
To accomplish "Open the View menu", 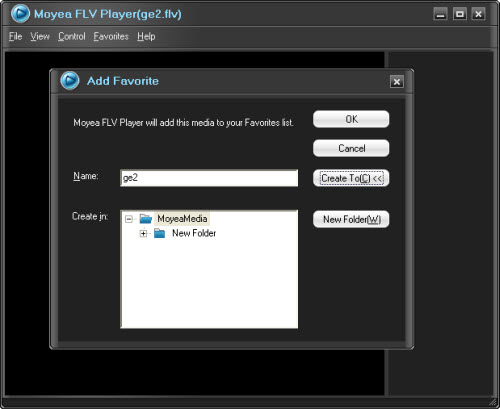I will [40, 36].
